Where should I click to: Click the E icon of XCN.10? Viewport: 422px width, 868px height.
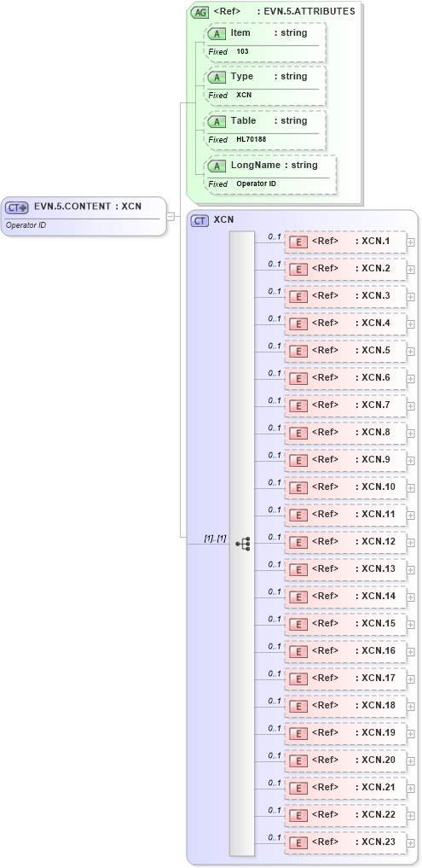click(x=298, y=487)
